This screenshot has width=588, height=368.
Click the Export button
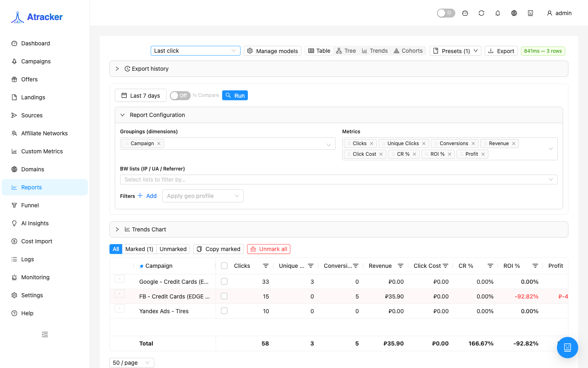(x=501, y=51)
